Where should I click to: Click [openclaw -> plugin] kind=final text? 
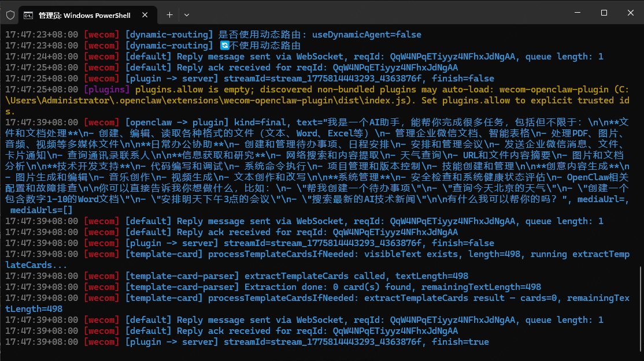pyautogui.click(x=205, y=122)
